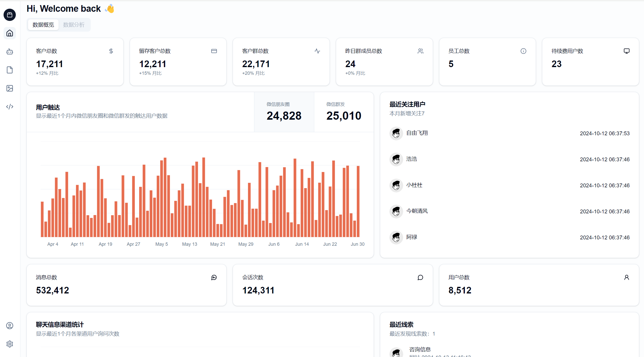Click the value 8,512
Image resolution: width=644 pixels, height=357 pixels.
(460, 290)
